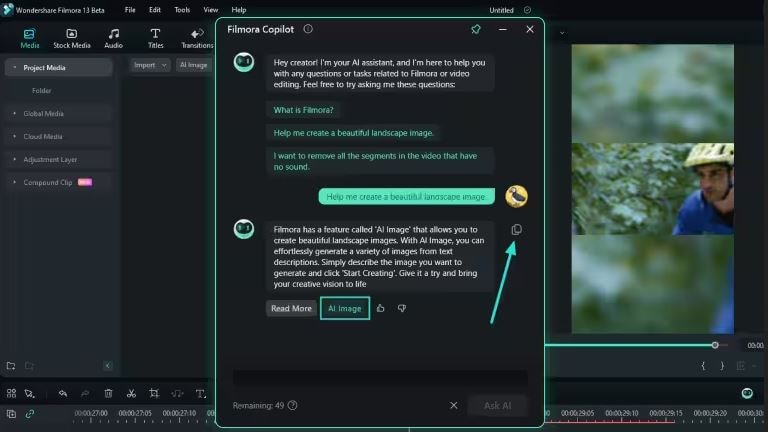Image resolution: width=768 pixels, height=432 pixels.
Task: Click the 00:00:27:05 timeline ruler mark
Action: click(135, 413)
